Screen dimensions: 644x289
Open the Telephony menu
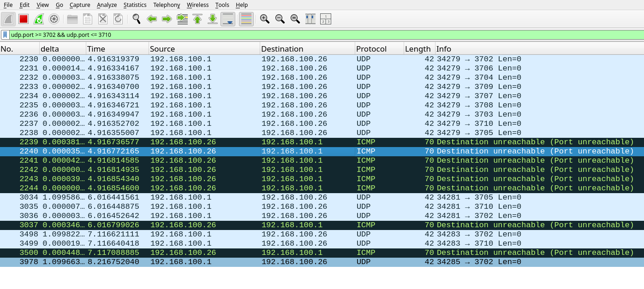167,5
